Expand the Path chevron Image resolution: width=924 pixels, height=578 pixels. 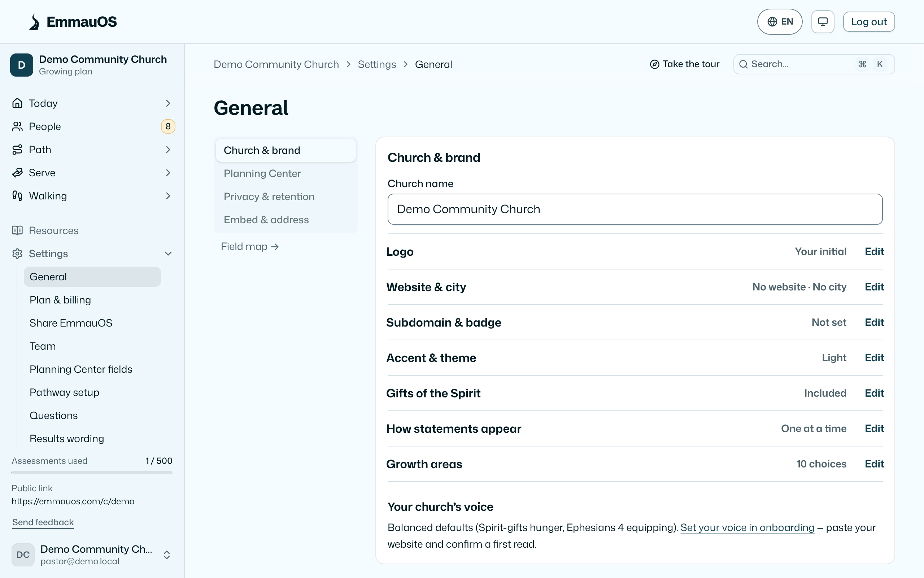(168, 150)
